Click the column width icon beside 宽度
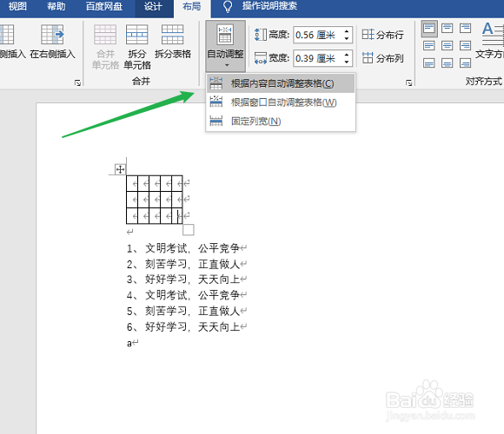The image size is (504, 434). pos(261,58)
